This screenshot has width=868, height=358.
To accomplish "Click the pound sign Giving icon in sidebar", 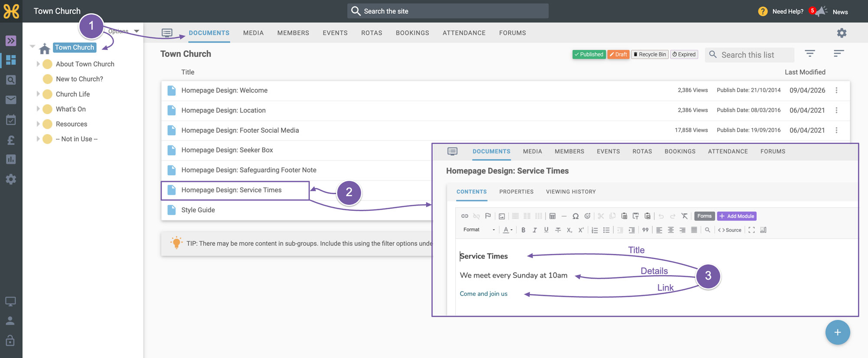I will point(11,140).
